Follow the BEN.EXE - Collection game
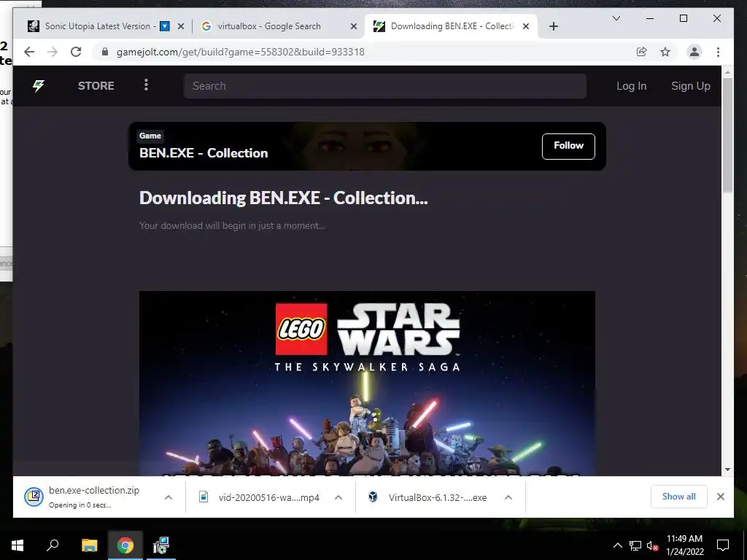The width and height of the screenshot is (747, 560). [x=568, y=146]
